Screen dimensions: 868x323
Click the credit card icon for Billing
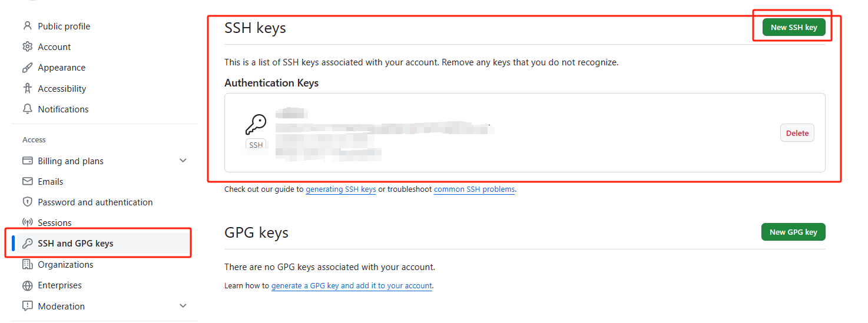pos(27,161)
